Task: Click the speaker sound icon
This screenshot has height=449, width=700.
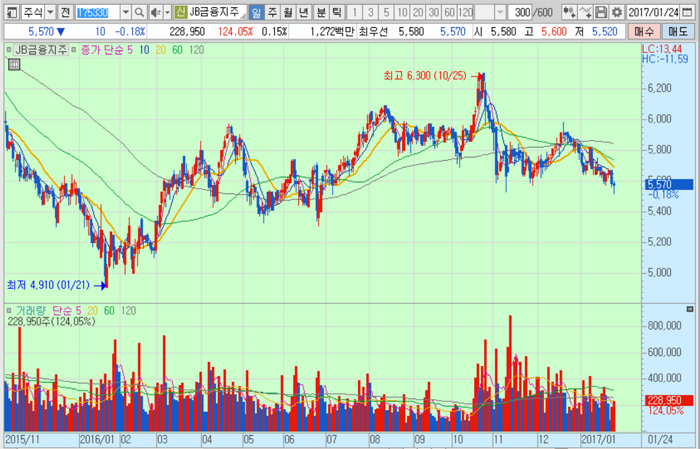Action: (x=155, y=12)
